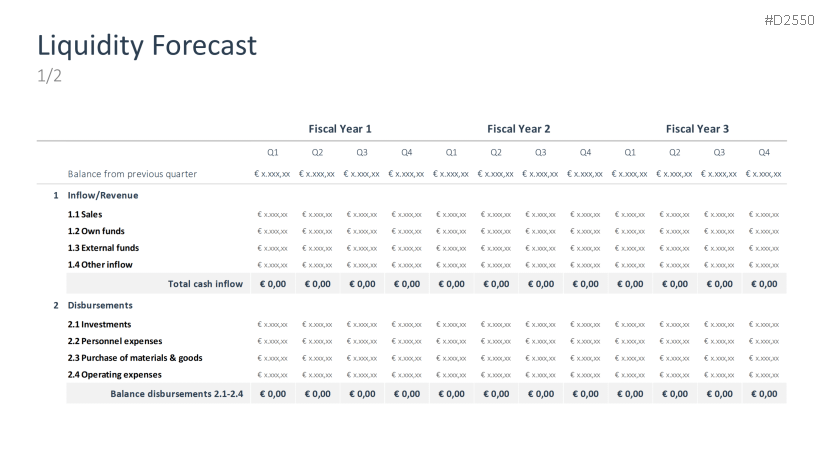
Task: Click the Balance from previous quarter label
Action: pyautogui.click(x=132, y=174)
